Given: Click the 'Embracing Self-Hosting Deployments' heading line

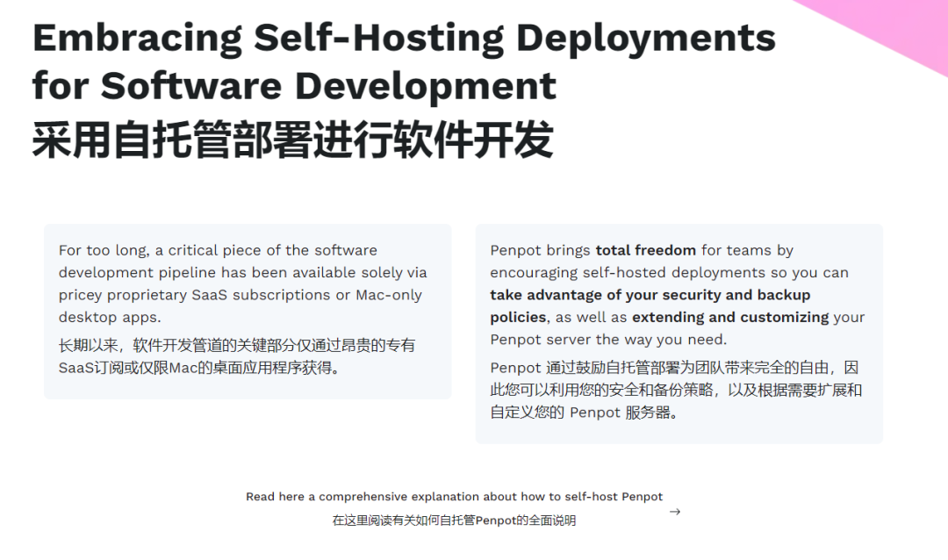Looking at the screenshot, I should tap(404, 38).
